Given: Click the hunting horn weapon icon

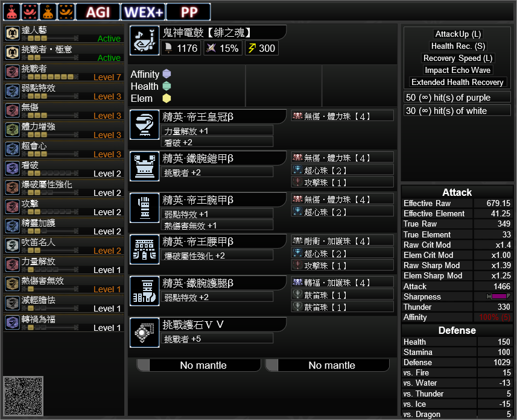Looking at the screenshot, I should [144, 40].
